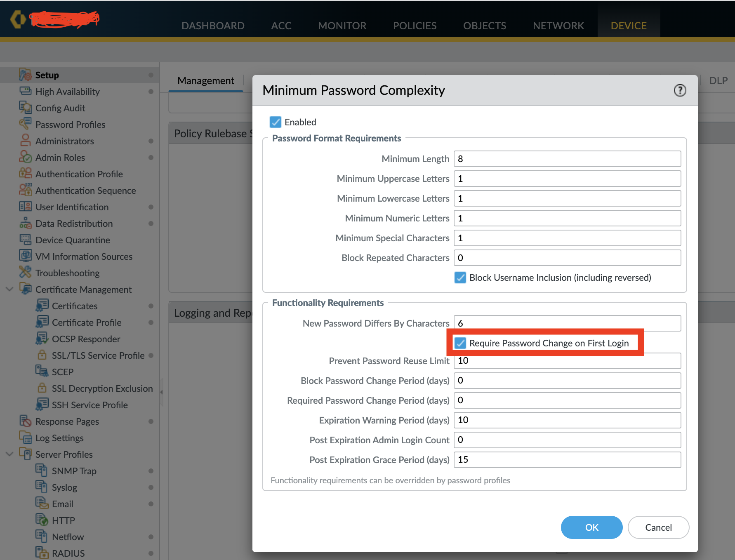Open Administrators in the sidebar
The height and width of the screenshot is (560, 735).
[x=65, y=141]
